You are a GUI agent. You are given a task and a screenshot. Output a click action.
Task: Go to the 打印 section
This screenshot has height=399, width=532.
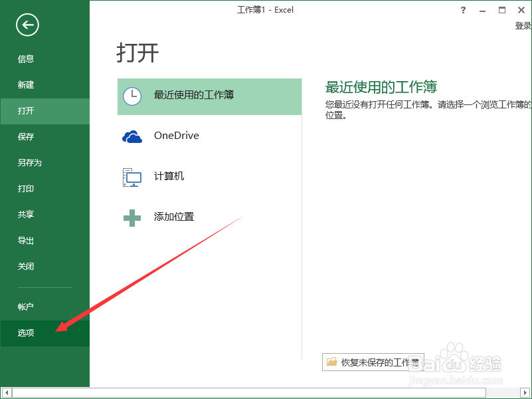click(25, 188)
